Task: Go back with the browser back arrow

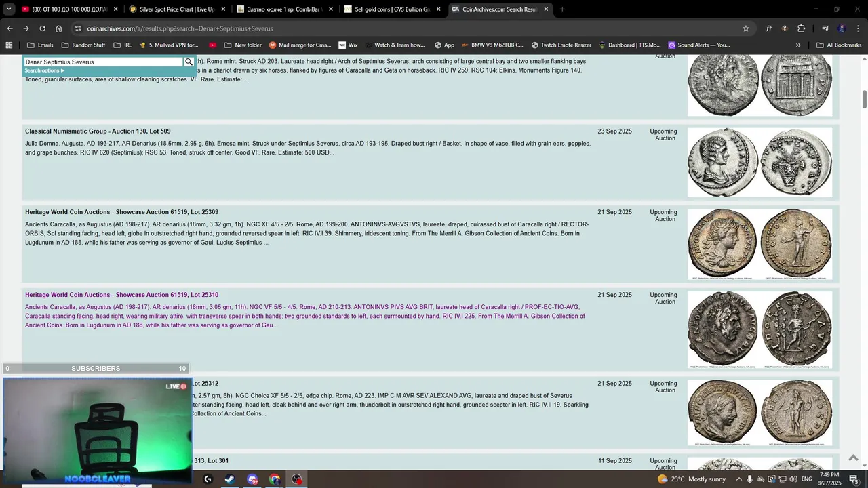Action: (x=9, y=28)
